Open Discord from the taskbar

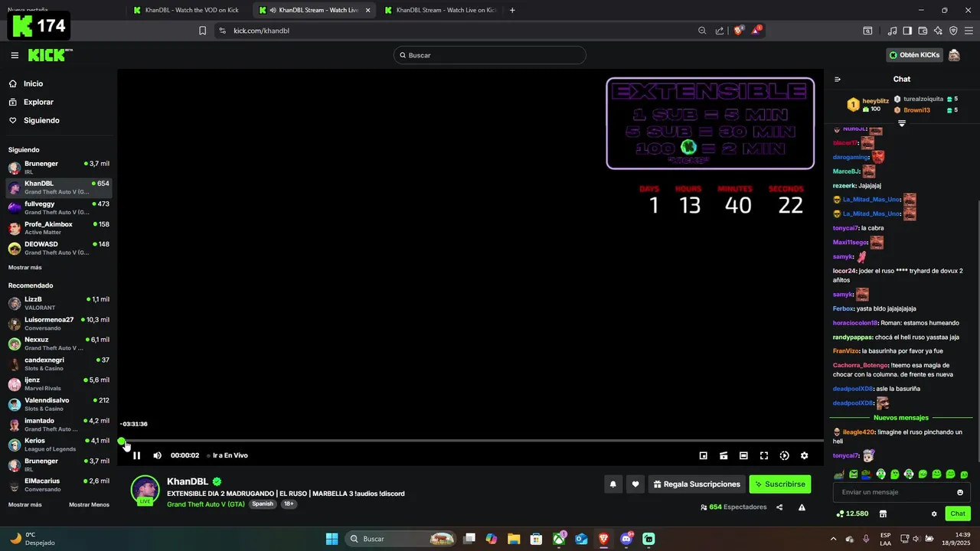pos(626,539)
